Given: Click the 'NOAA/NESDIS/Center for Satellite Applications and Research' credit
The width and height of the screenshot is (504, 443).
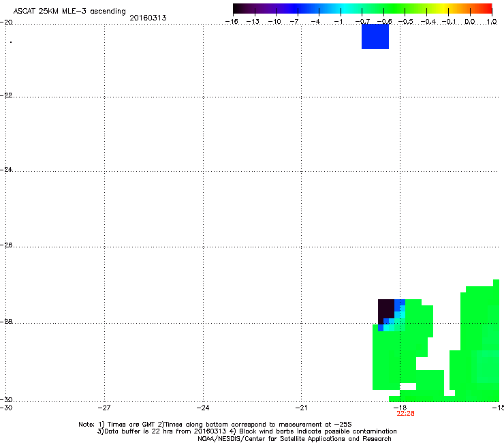Looking at the screenshot, I should click(x=294, y=439).
